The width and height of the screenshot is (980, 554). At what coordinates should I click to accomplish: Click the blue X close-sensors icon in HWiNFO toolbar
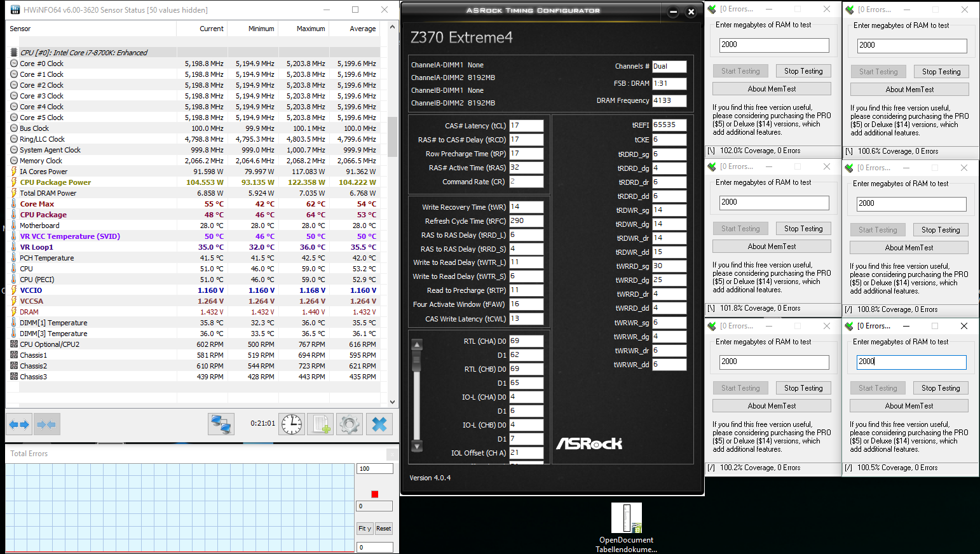coord(379,424)
